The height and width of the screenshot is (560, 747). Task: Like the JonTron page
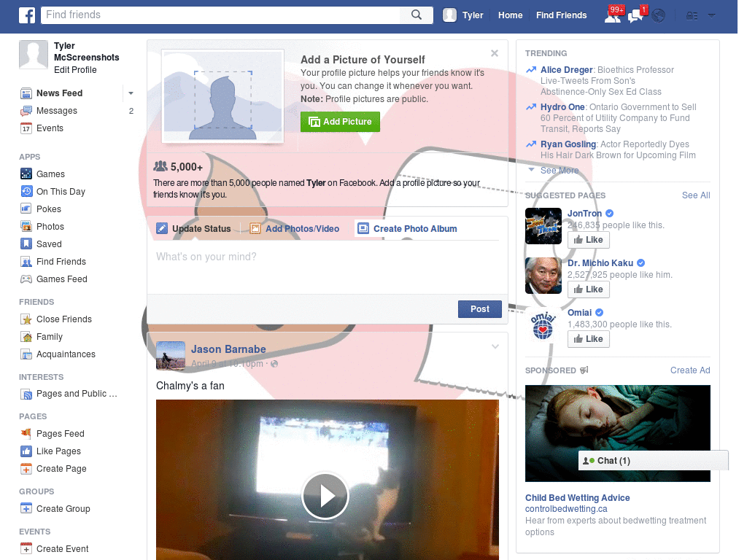pos(589,239)
